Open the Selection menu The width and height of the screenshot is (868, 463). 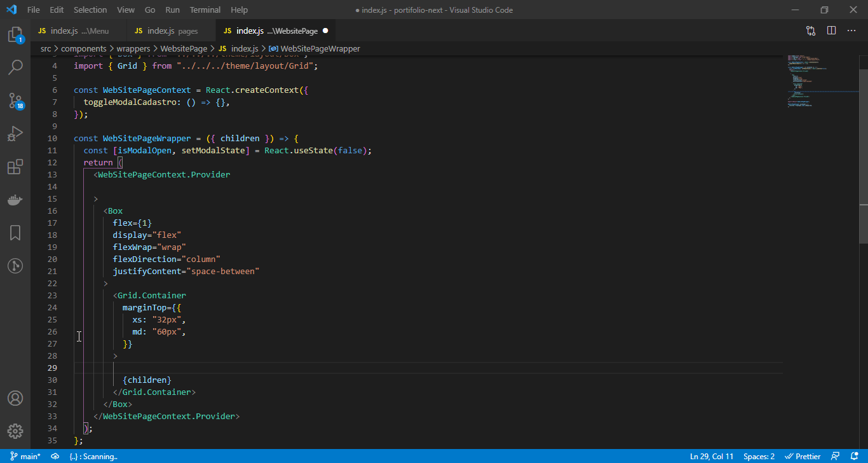(x=90, y=10)
